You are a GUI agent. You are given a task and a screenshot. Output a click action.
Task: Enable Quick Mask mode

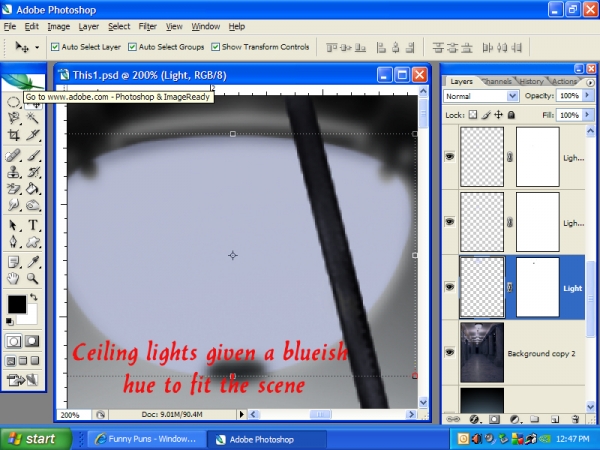click(32, 341)
